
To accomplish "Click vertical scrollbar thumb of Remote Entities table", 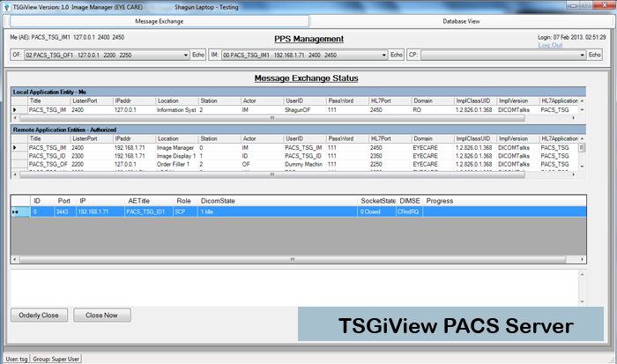I will [x=582, y=147].
